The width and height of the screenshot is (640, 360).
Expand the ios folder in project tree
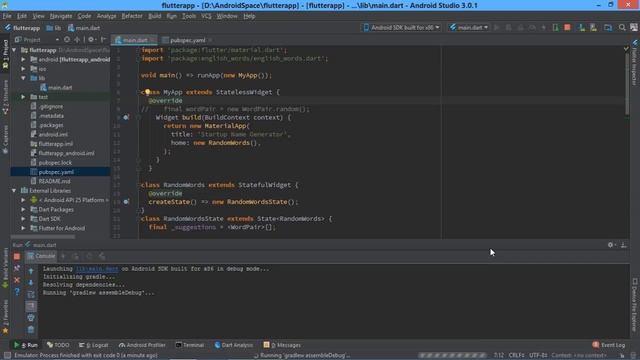point(23,69)
